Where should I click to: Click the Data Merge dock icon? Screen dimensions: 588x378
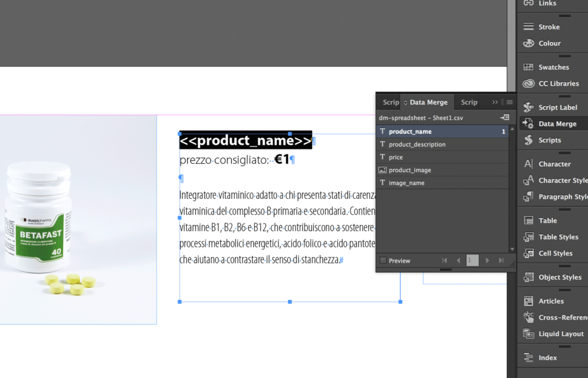(x=528, y=124)
